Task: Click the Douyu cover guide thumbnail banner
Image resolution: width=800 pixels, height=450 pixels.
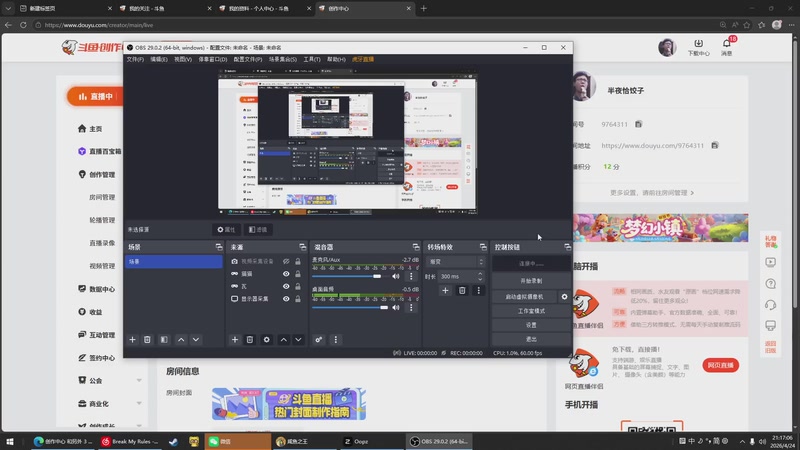Action: pos(289,404)
